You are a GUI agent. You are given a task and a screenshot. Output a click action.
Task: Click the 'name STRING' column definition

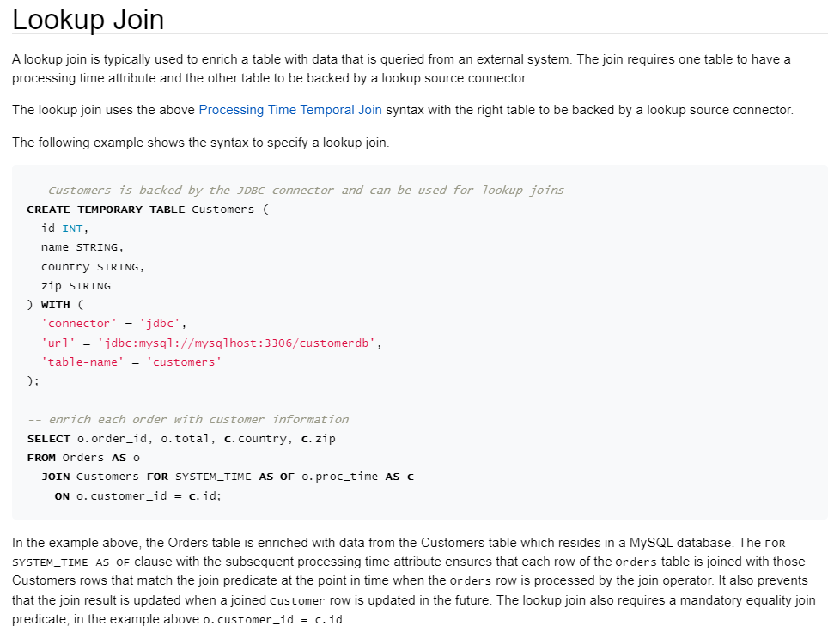[82, 247]
